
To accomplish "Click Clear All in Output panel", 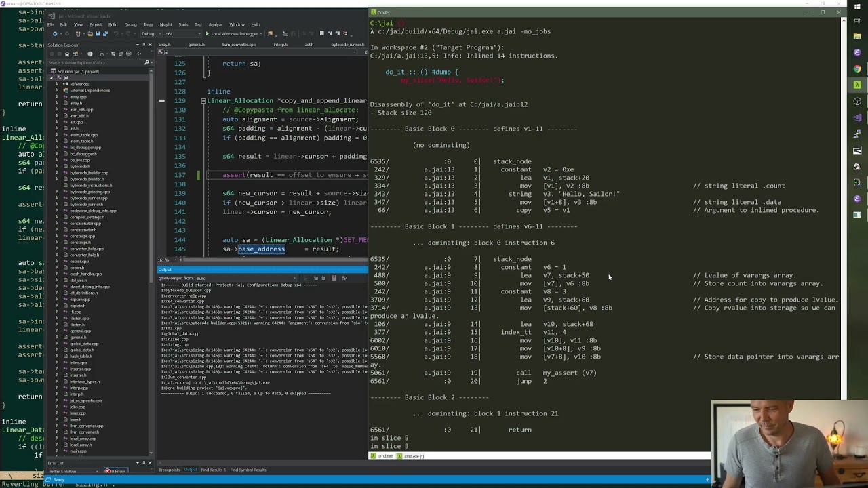I will point(334,278).
